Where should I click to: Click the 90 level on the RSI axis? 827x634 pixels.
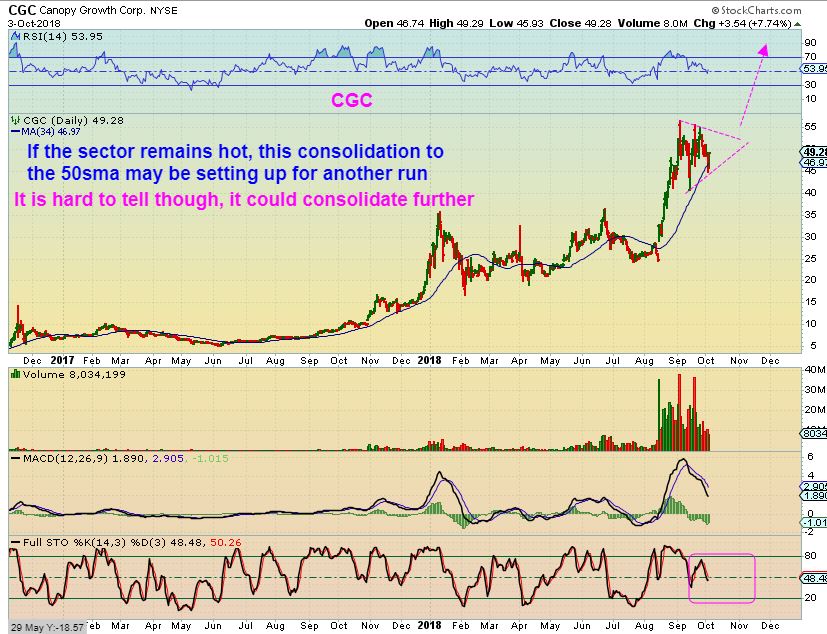pyautogui.click(x=811, y=43)
